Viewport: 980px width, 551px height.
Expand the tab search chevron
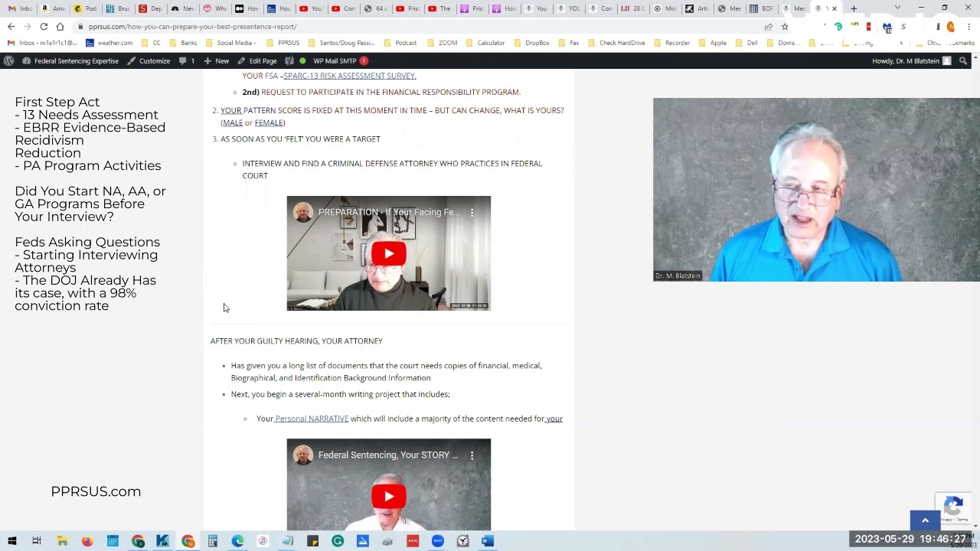coord(897,8)
